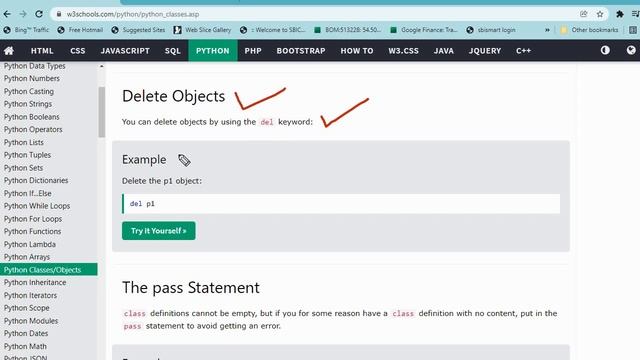Open Python For Loops in sidebar
Screen dimensions: 640x360
coord(33,219)
